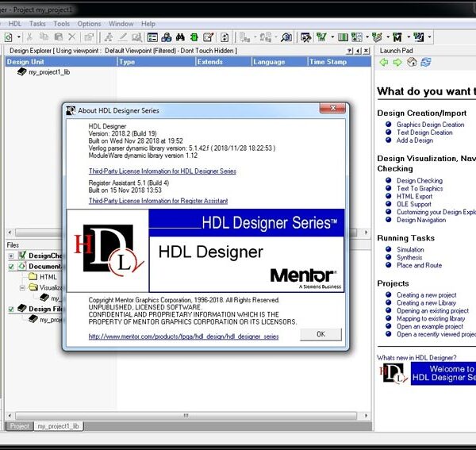Click the binoculars Find toolbar icon
The width and height of the screenshot is (476, 450).
click(180, 37)
